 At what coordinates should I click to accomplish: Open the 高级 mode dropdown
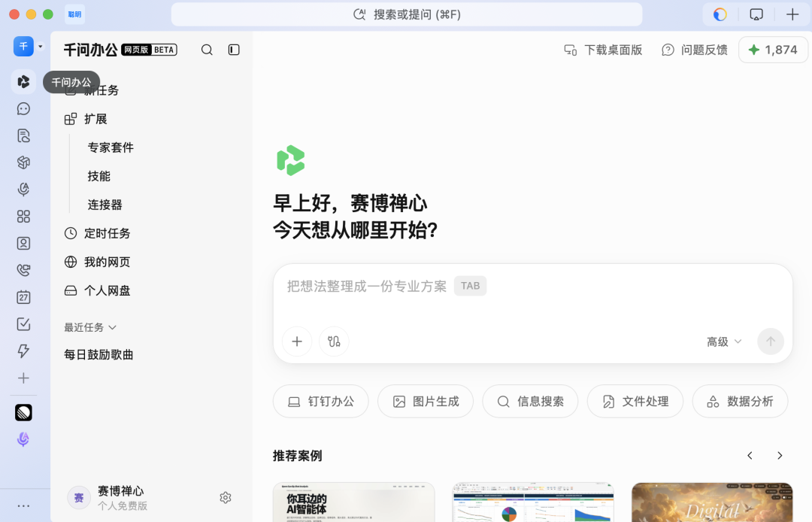point(724,341)
